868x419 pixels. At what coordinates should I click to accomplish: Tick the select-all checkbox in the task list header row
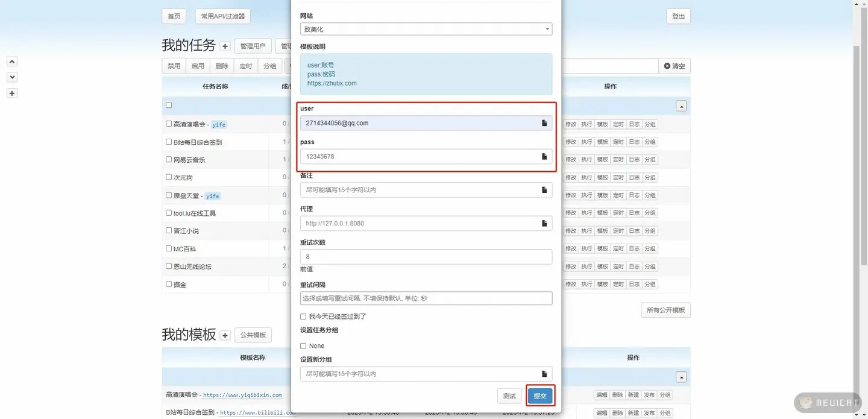coord(169,105)
